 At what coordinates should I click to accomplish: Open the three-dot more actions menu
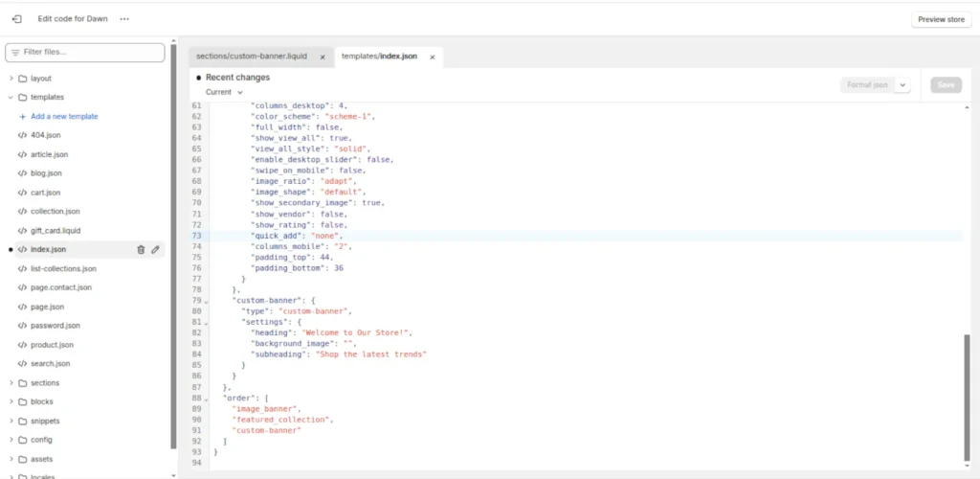tap(124, 19)
